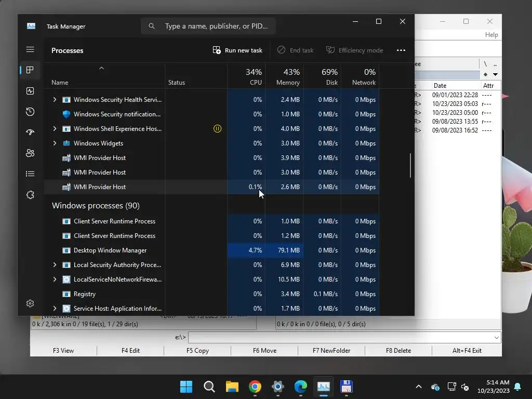Select the 09/01/2023 22:28 file row
This screenshot has height=399, width=532.
(458, 95)
